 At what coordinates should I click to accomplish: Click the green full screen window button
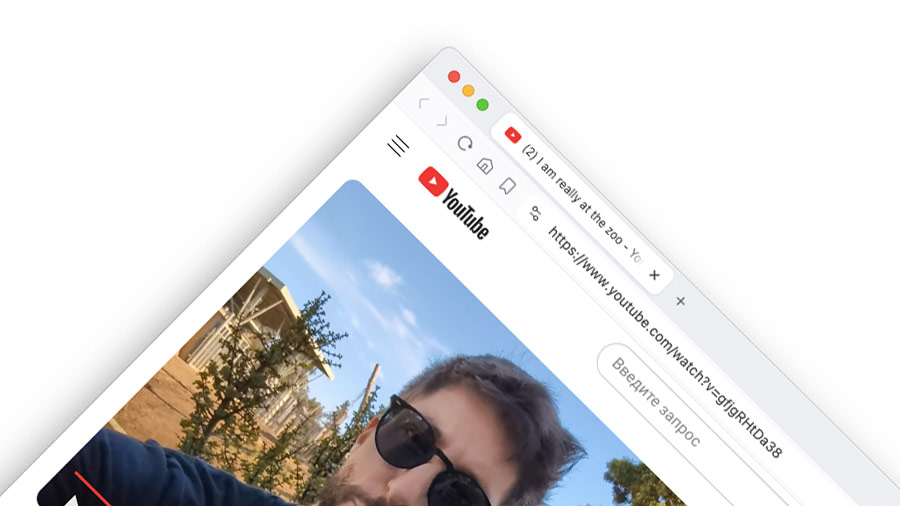tap(483, 104)
